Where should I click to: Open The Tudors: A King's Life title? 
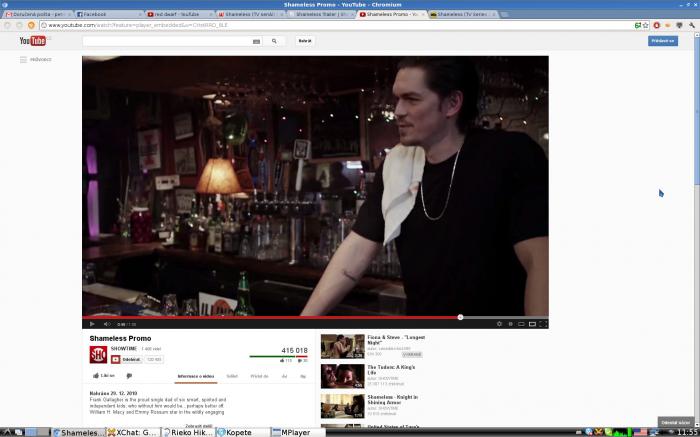(391, 370)
